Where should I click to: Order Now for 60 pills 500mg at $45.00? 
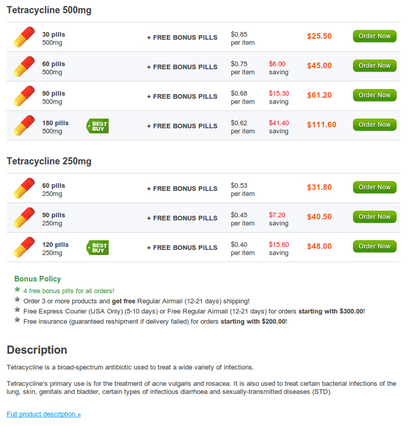[x=375, y=66]
